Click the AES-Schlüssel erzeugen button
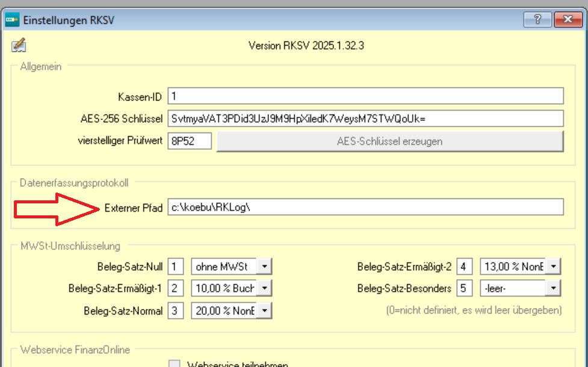This screenshot has width=588, height=367. click(390, 141)
